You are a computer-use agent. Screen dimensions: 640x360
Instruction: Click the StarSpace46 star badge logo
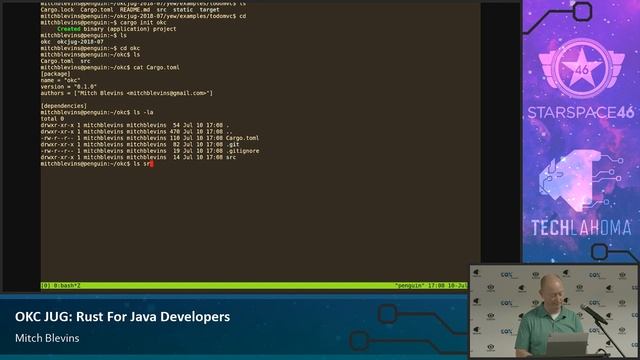[x=581, y=68]
